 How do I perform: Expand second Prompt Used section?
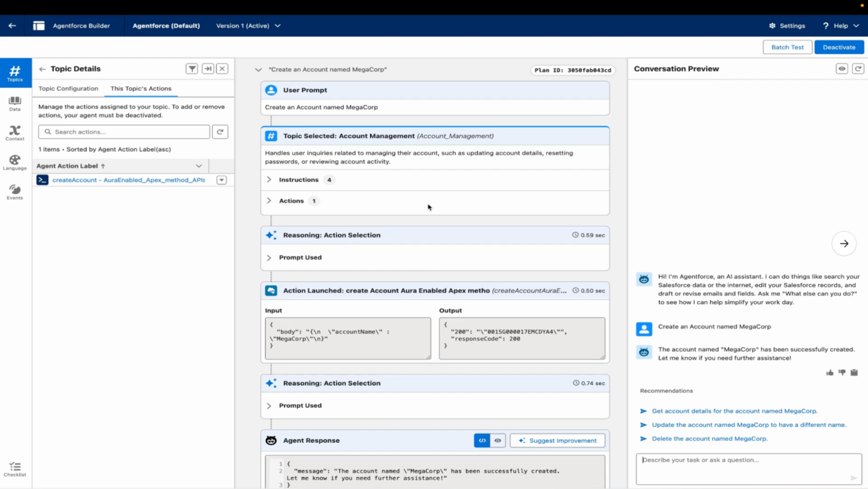pyautogui.click(x=269, y=406)
